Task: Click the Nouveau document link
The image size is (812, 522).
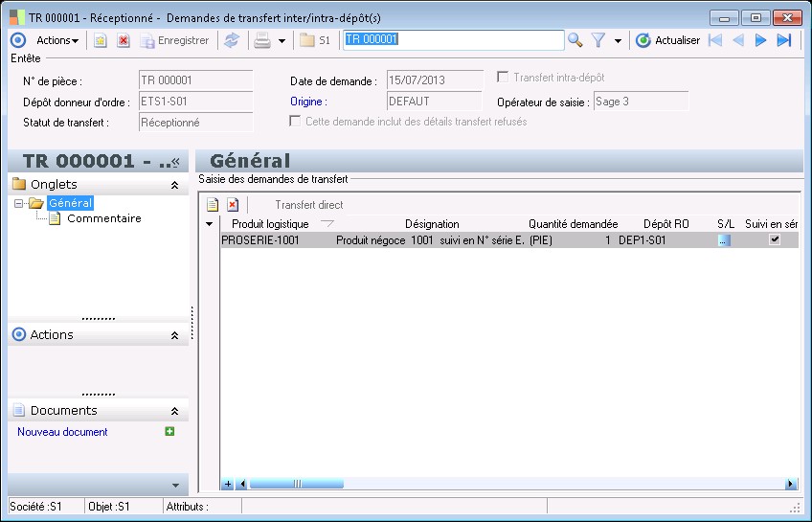Action: (x=62, y=432)
